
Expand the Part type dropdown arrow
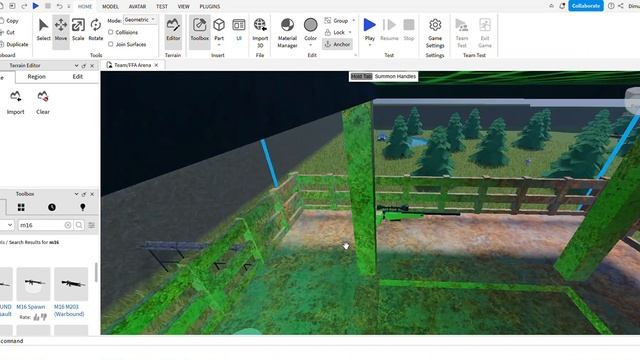[219, 45]
